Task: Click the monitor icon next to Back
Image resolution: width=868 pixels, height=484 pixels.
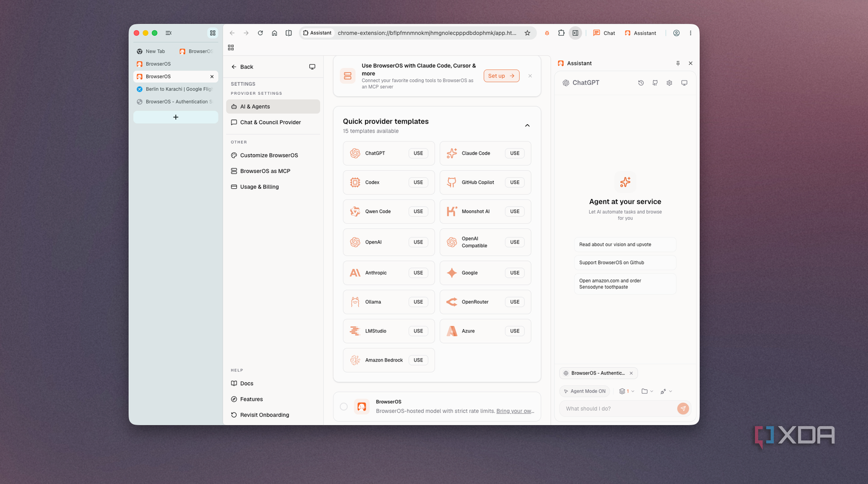Action: tap(312, 67)
